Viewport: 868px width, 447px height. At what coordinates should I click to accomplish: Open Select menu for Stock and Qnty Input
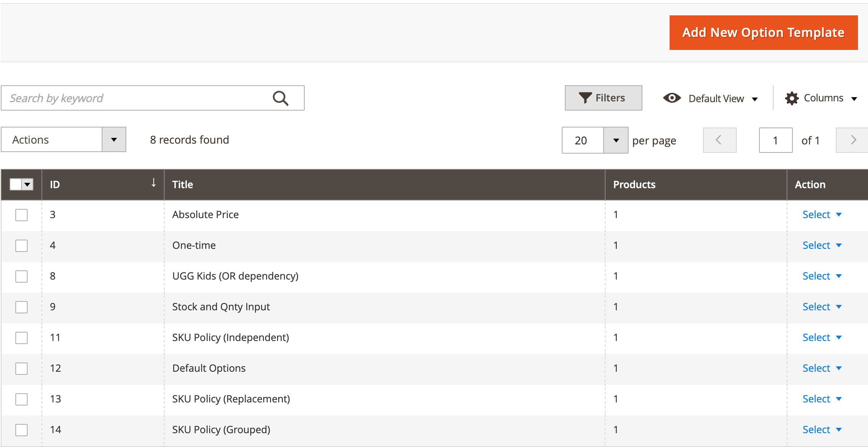pyautogui.click(x=822, y=307)
